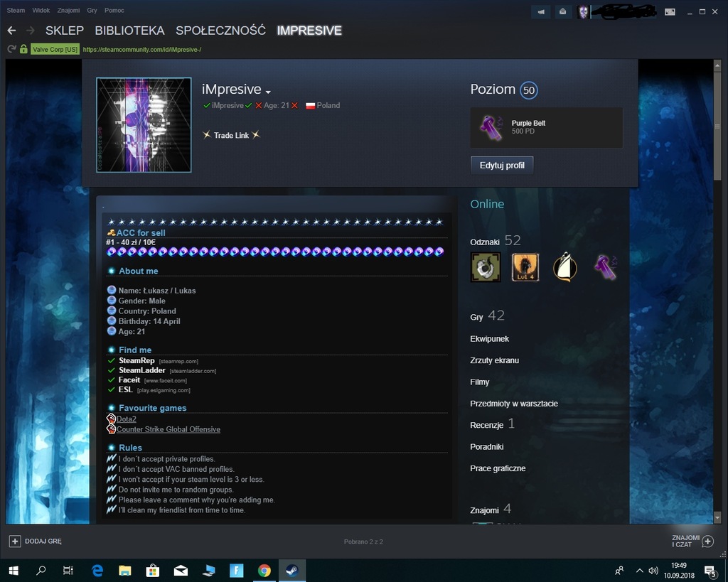The image size is (728, 582).
Task: Open the first grey community badge
Action: click(x=486, y=267)
